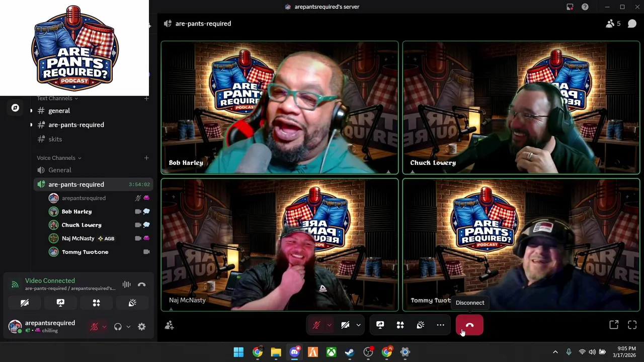Viewport: 644px width, 362px height.
Task: Focus Naj McNasty's video tile
Action: click(x=280, y=245)
